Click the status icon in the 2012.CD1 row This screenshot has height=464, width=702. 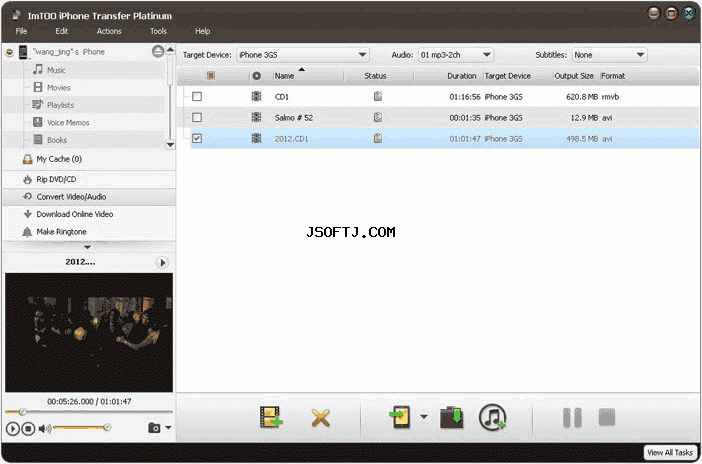tap(378, 138)
